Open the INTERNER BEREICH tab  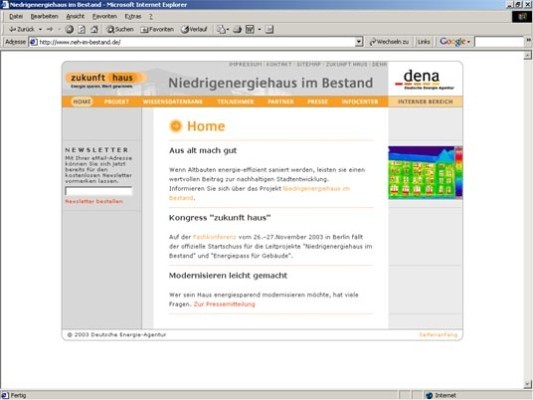[425, 102]
